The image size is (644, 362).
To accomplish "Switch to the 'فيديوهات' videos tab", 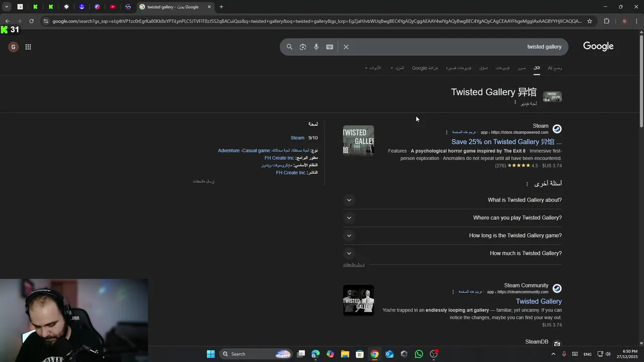I will click(502, 68).
